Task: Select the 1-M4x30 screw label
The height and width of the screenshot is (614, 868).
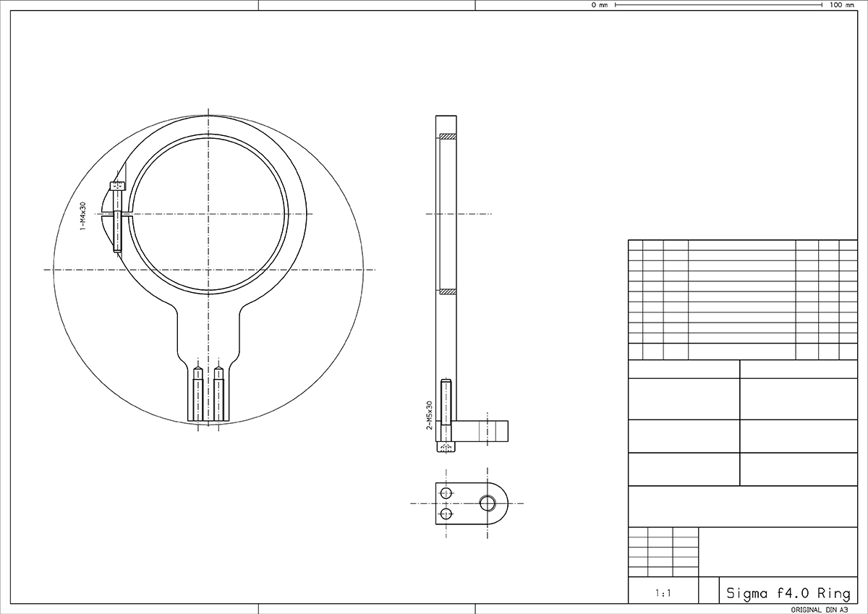Action: pos(82,216)
